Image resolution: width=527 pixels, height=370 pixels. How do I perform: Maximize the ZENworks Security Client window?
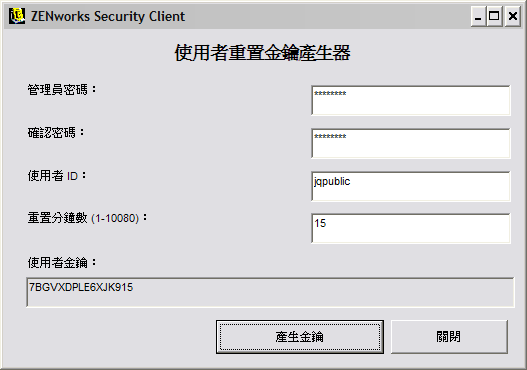(494, 16)
